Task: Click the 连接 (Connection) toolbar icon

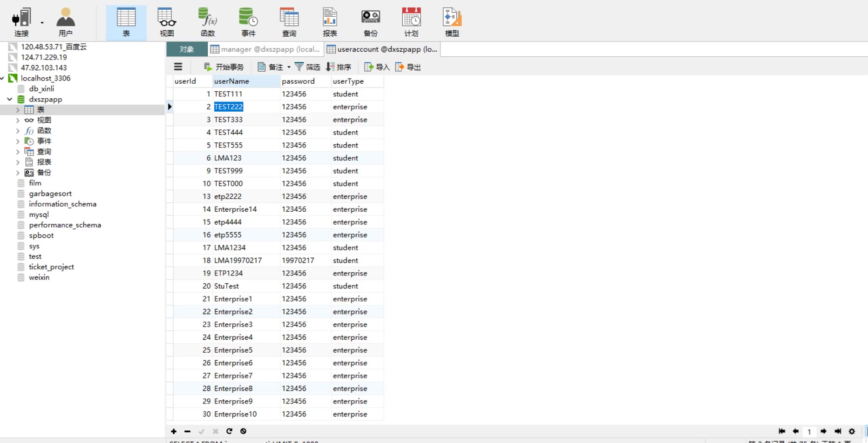Action: pos(21,22)
